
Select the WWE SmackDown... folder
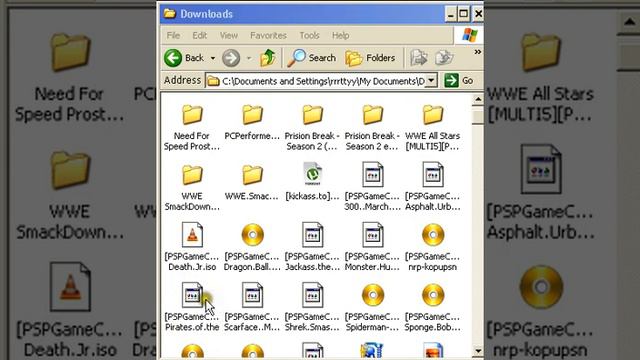point(192,188)
